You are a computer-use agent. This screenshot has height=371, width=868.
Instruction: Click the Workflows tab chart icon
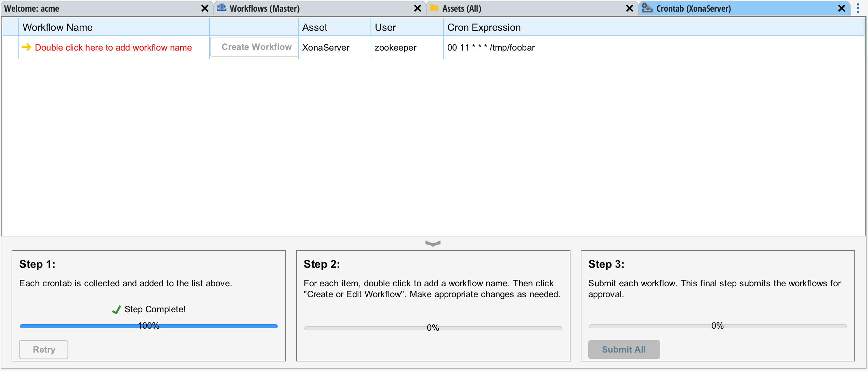[221, 8]
